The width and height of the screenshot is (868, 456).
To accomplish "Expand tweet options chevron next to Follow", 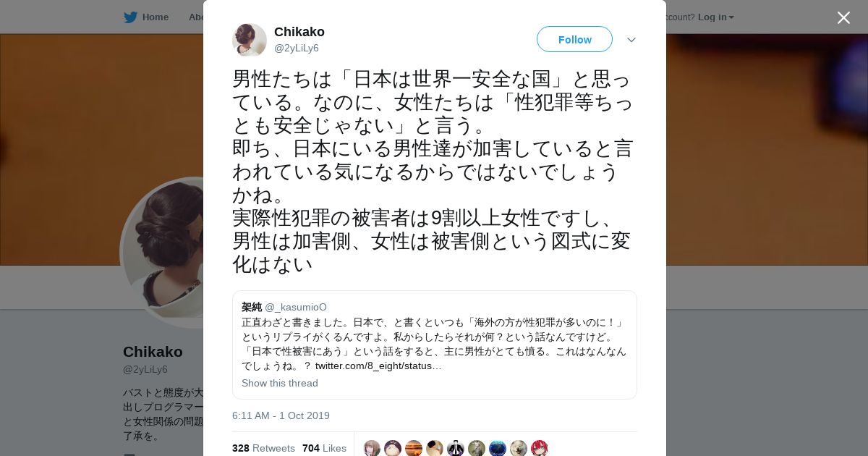I will tap(631, 40).
